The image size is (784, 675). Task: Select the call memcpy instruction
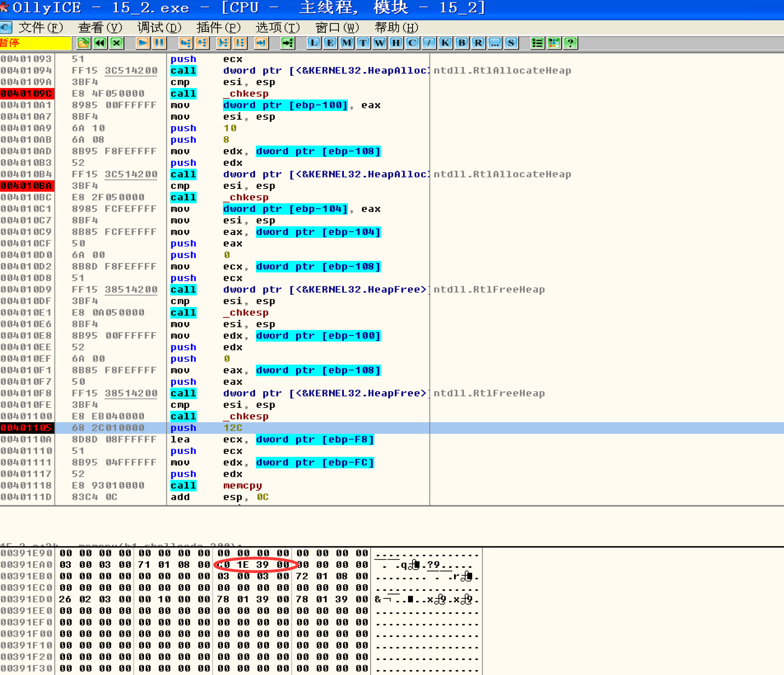tap(216, 486)
